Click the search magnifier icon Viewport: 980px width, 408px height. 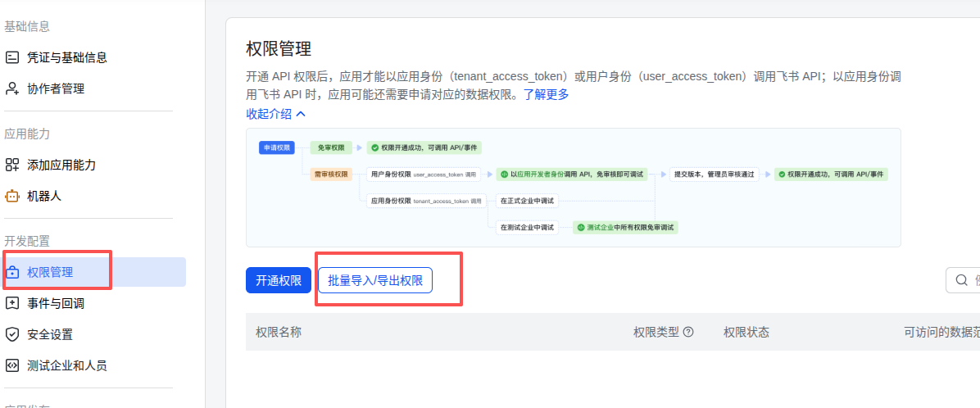962,280
